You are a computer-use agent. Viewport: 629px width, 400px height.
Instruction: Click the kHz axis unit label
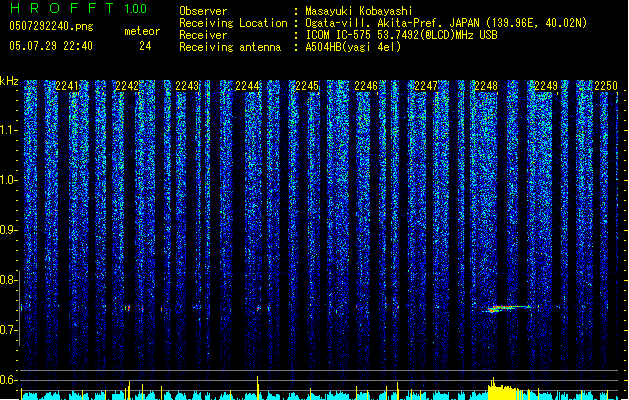[9, 81]
